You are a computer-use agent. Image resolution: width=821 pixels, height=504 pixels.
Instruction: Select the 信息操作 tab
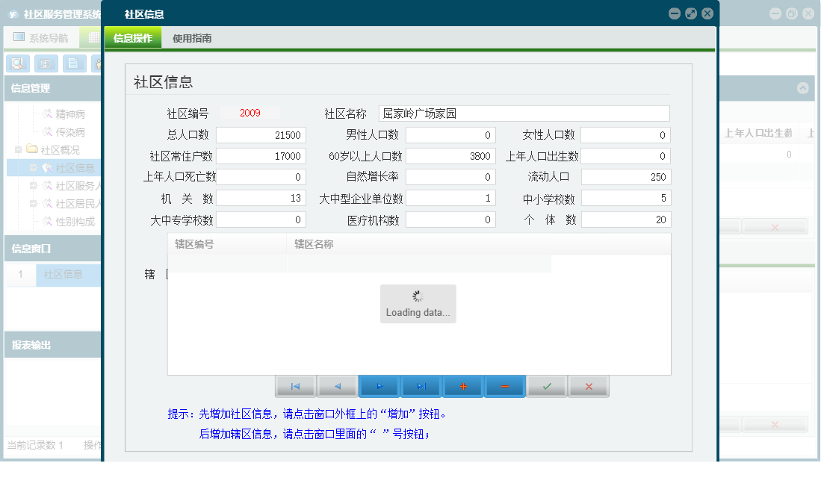tap(132, 37)
